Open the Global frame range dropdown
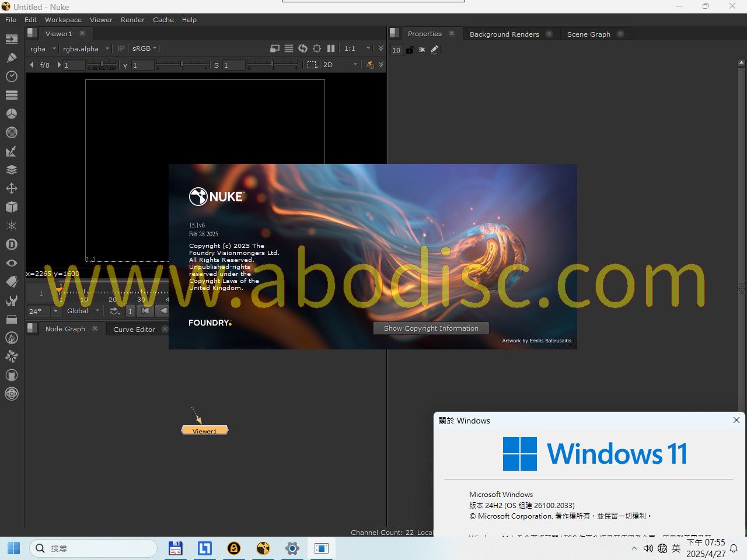The image size is (747, 560). [x=83, y=311]
